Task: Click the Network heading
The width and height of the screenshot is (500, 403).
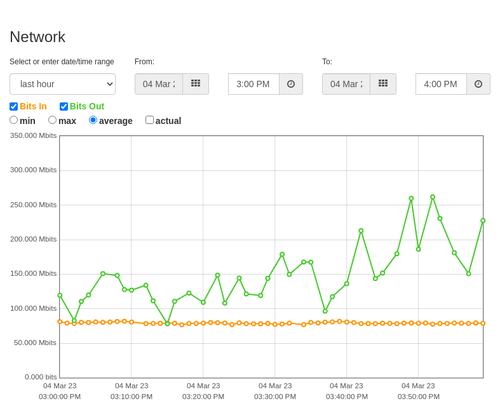Action: 37,37
